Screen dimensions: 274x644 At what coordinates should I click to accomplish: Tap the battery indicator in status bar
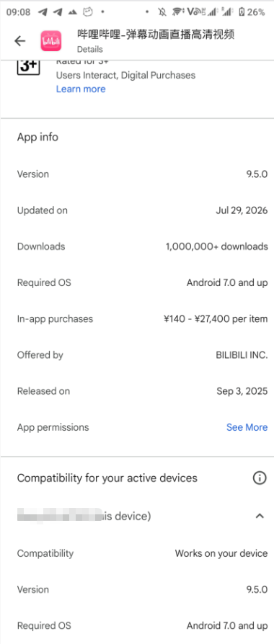click(242, 12)
